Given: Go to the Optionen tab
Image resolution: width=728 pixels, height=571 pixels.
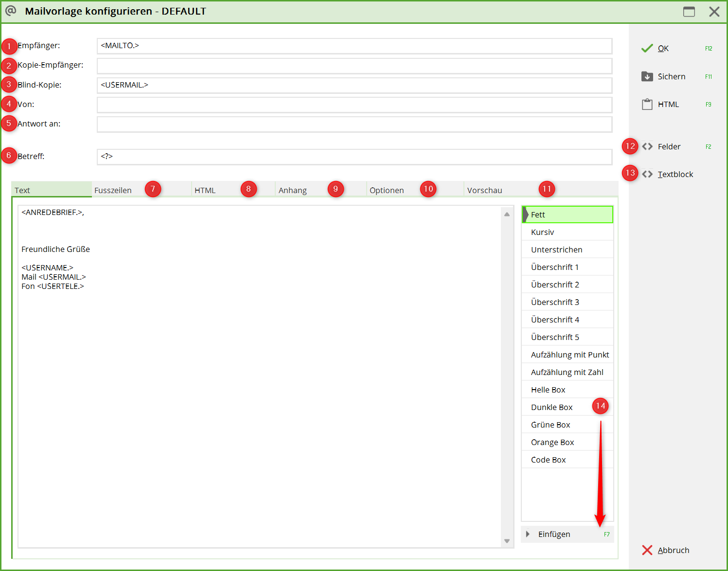Looking at the screenshot, I should point(387,190).
